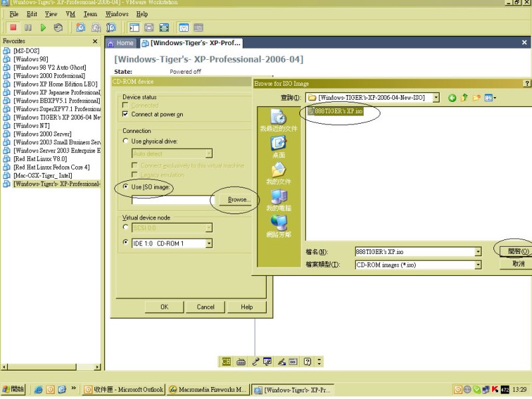The height and width of the screenshot is (399, 532).
Task: Click the CH input method language bar button
Action: tap(226, 362)
